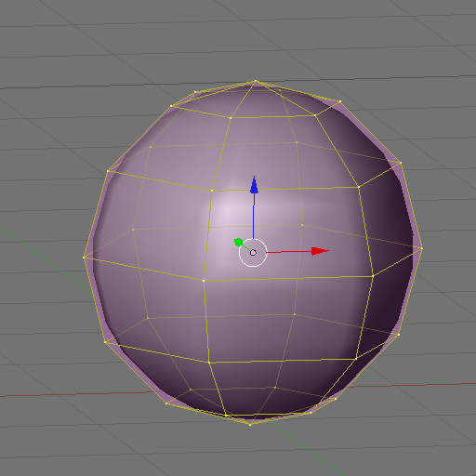This screenshot has height=476, width=476.
Task: Click the red X-axis grid line left of the sphere
Action: (x=77, y=394)
